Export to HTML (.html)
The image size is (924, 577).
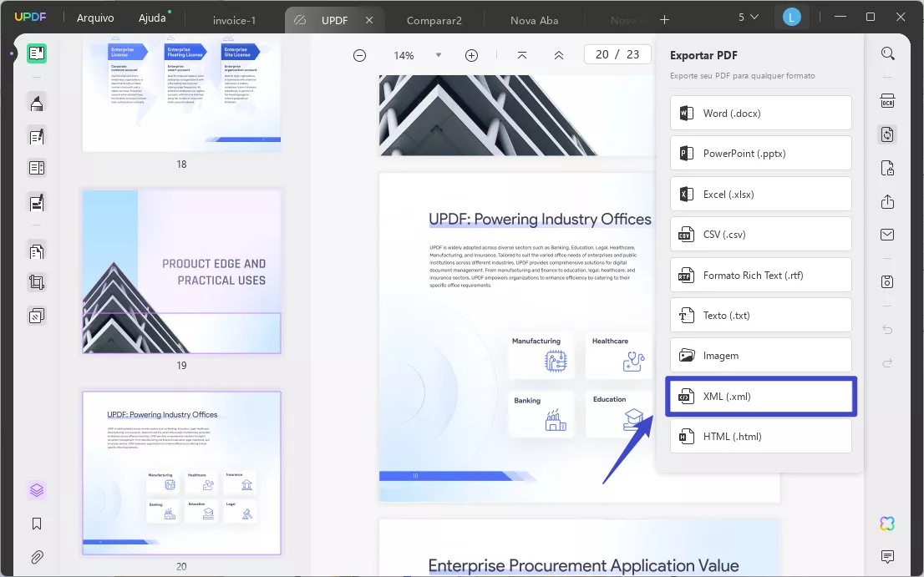click(761, 436)
